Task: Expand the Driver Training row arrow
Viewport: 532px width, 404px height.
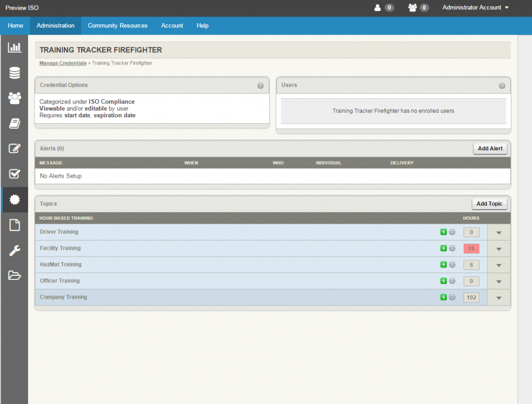Action: pyautogui.click(x=499, y=233)
